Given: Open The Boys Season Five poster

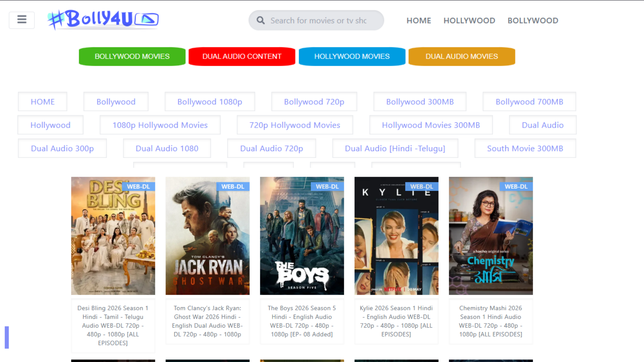Looking at the screenshot, I should (x=302, y=236).
